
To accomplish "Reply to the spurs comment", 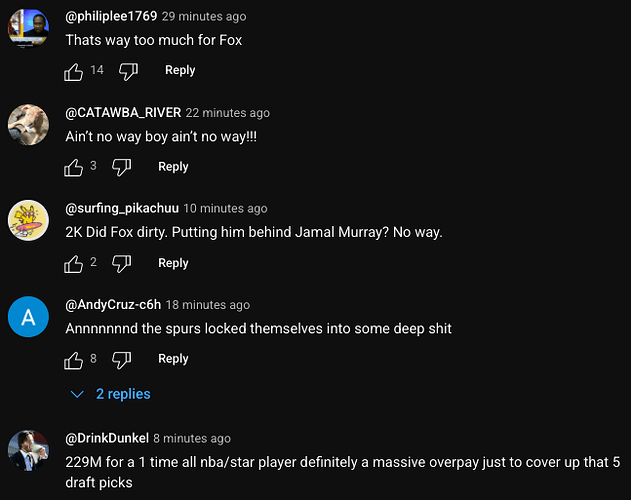I will click(173, 359).
